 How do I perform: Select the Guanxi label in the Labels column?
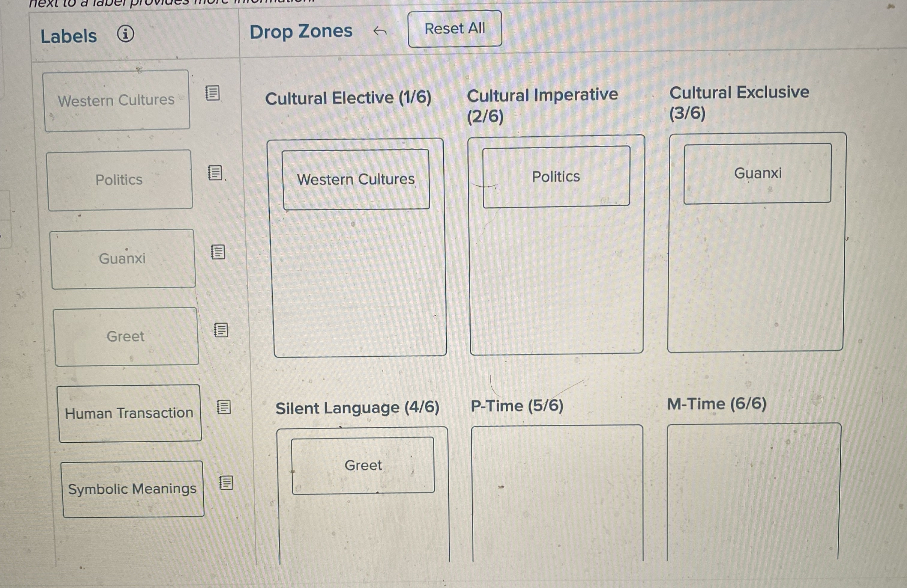click(x=123, y=259)
